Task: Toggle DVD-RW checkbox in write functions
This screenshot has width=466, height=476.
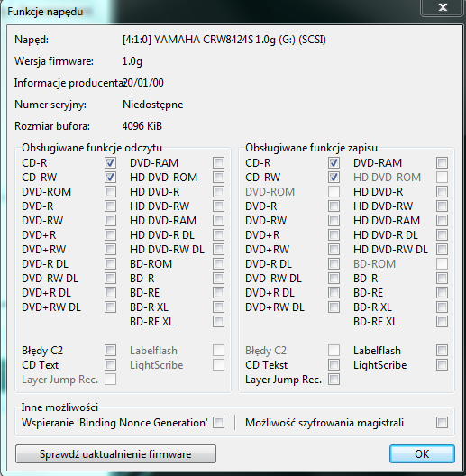Action: click(x=334, y=220)
